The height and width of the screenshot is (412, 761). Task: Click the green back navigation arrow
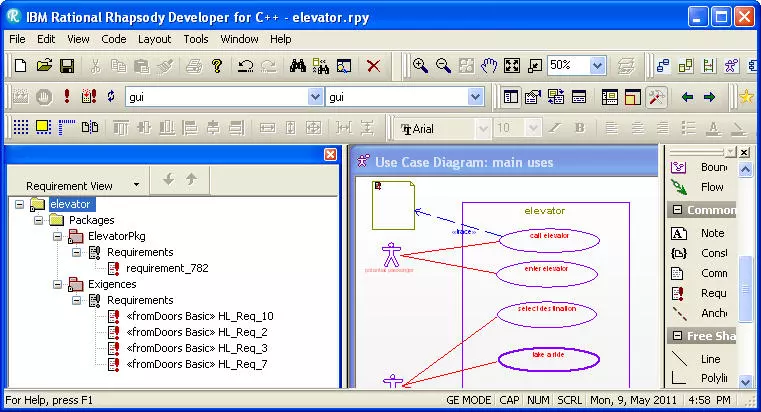pyautogui.click(x=687, y=97)
